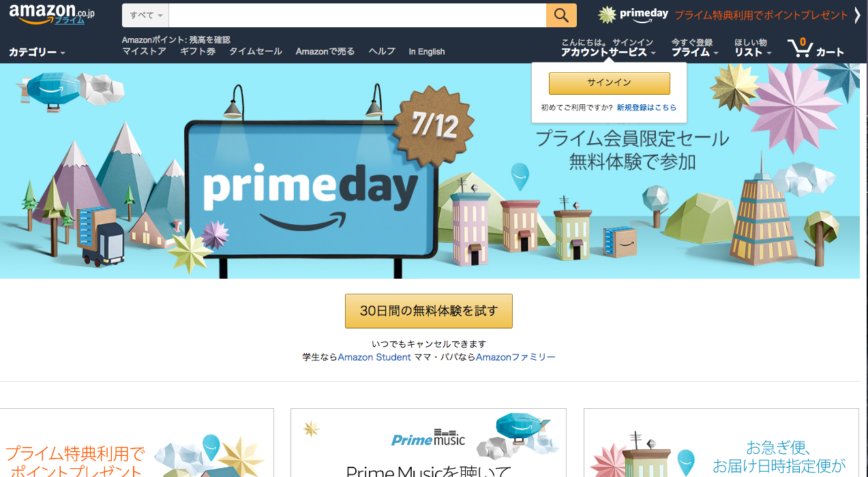Open the ギフト券 nav item
This screenshot has width=868, height=477.
[198, 52]
